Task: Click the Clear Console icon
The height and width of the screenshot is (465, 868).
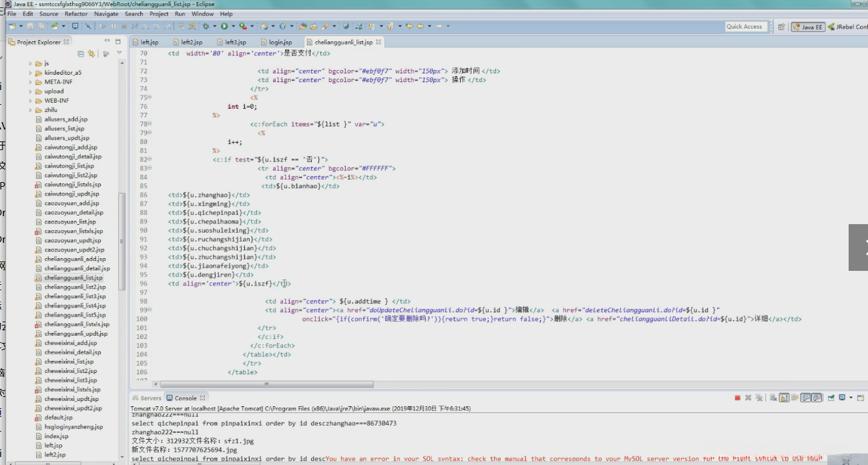Action: [x=773, y=398]
